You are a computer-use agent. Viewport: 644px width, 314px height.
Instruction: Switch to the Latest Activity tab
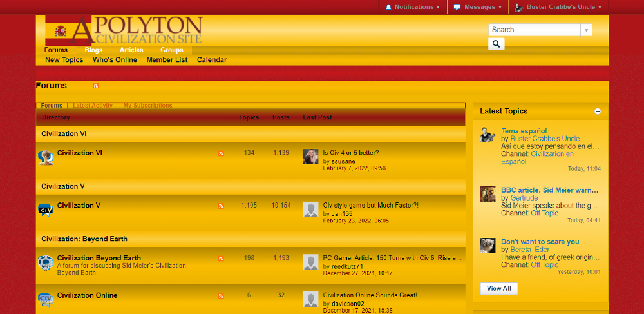93,106
